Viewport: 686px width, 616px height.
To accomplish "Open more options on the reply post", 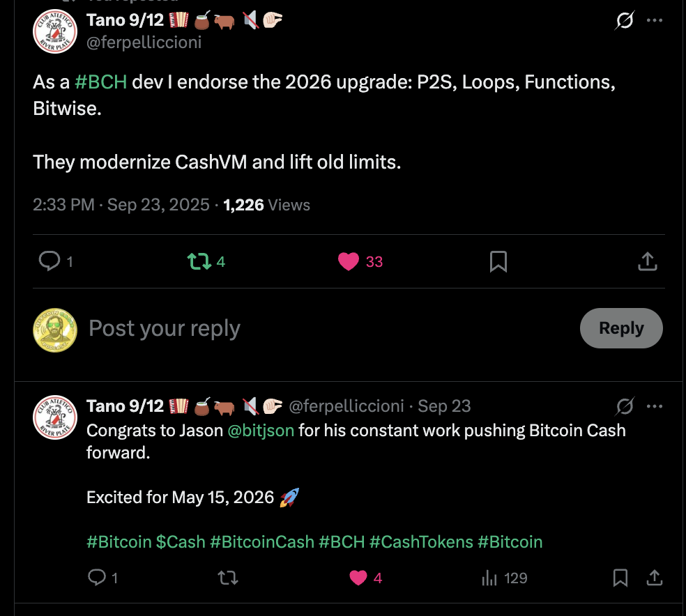I will (655, 406).
